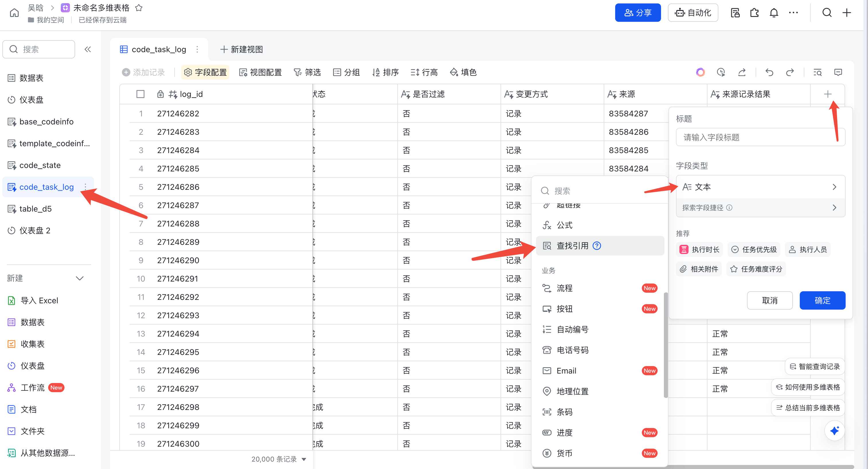Select 地理位置 field type
Viewport: 868px width, 469px height.
point(600,391)
